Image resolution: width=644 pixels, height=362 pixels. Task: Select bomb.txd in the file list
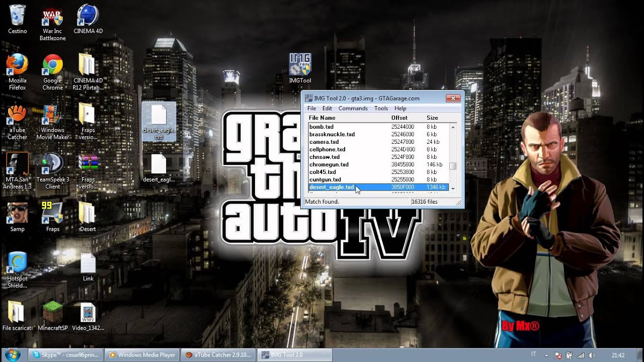tap(378, 127)
